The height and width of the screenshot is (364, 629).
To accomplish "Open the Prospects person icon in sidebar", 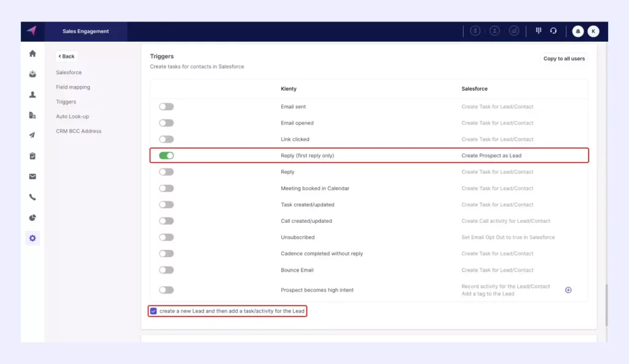I will (x=33, y=95).
